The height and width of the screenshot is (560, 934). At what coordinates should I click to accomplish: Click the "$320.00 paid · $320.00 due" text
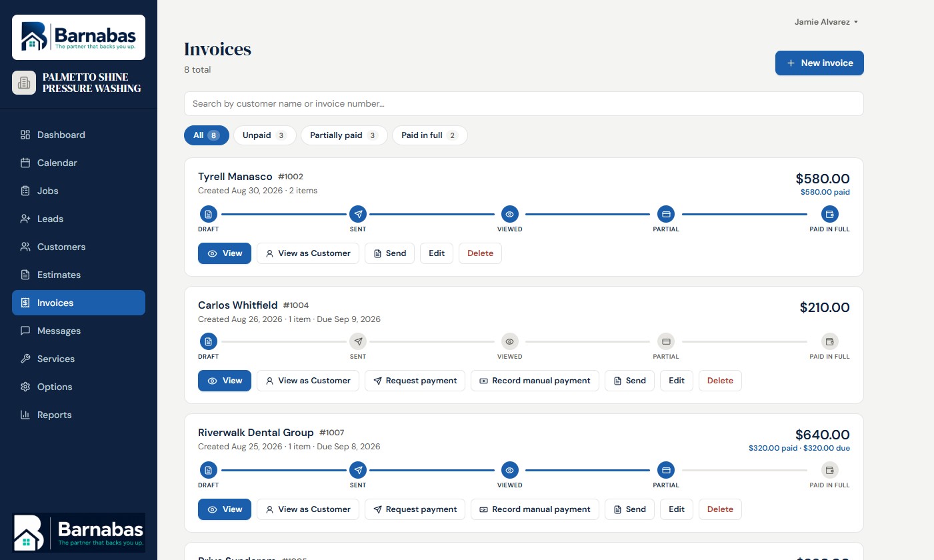[799, 449]
